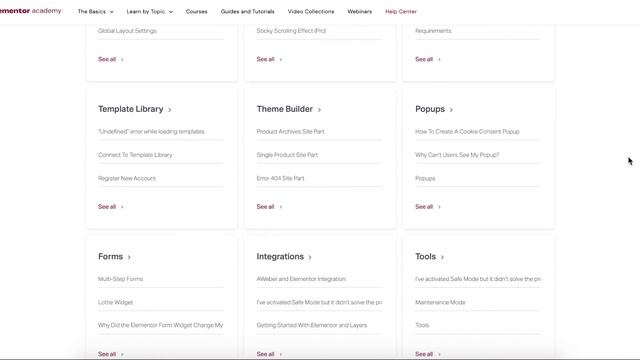
Task: Open the Requirements article
Action: [433, 31]
